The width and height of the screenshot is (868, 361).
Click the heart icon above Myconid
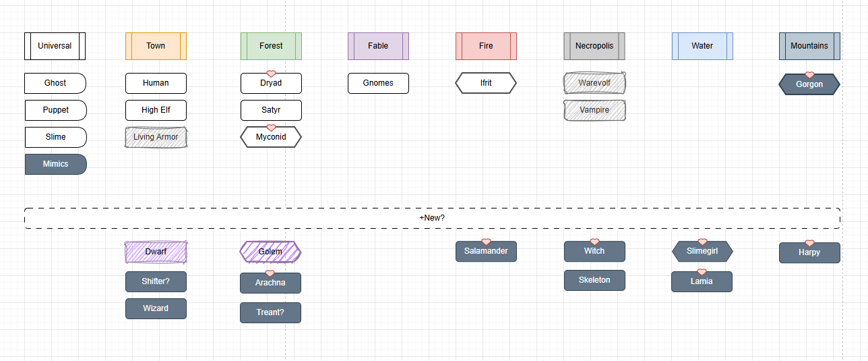(271, 128)
